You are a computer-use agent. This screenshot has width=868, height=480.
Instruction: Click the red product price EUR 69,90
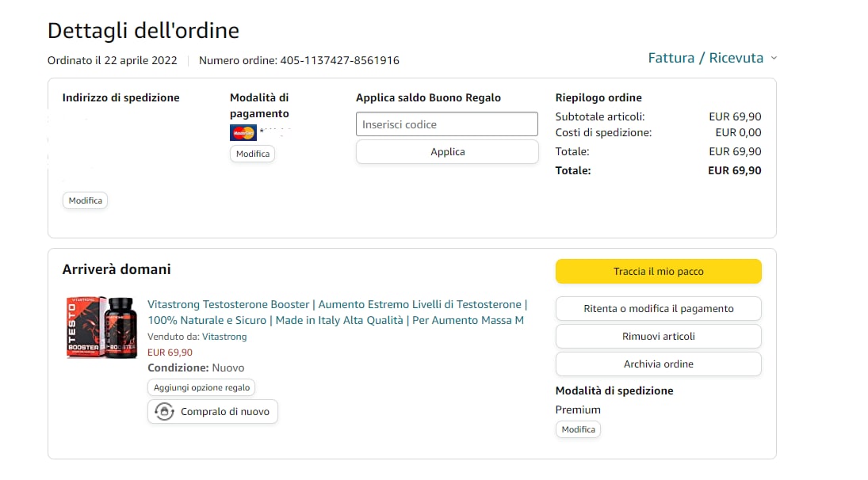[170, 352]
